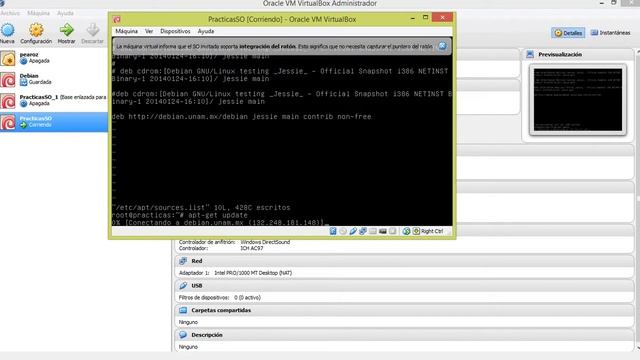Click the optical disc icon in VM status bar
The image size is (640, 360).
pos(343,231)
